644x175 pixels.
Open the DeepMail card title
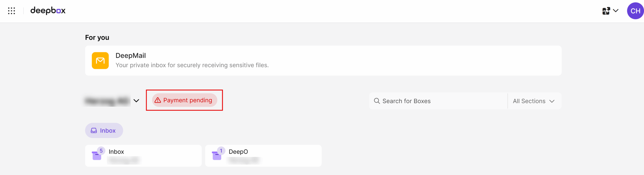pyautogui.click(x=131, y=55)
